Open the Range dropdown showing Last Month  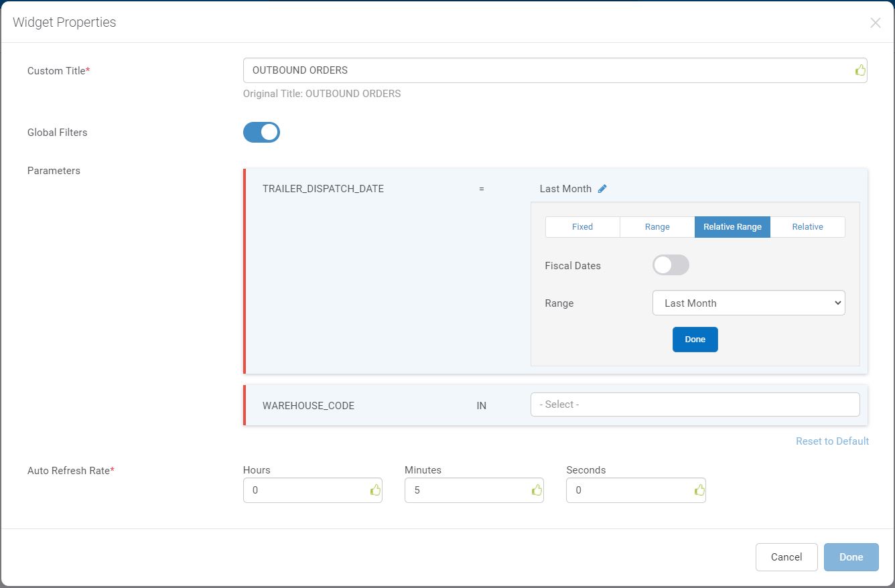748,303
